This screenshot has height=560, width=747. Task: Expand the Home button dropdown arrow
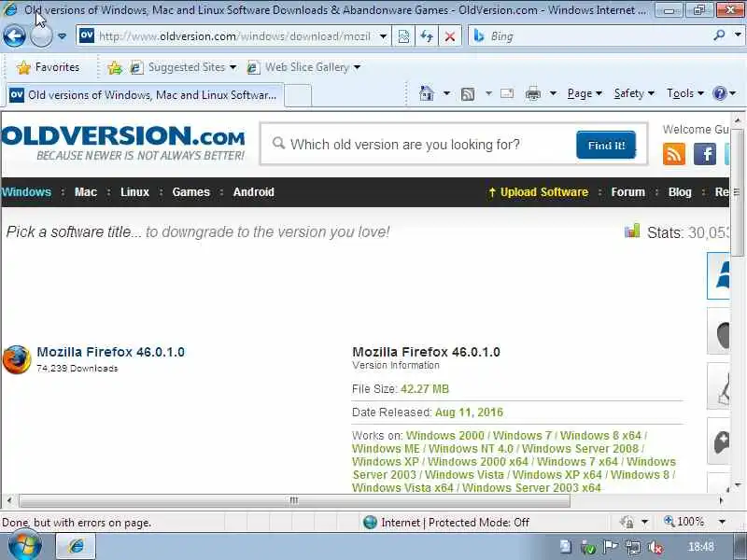pyautogui.click(x=446, y=93)
